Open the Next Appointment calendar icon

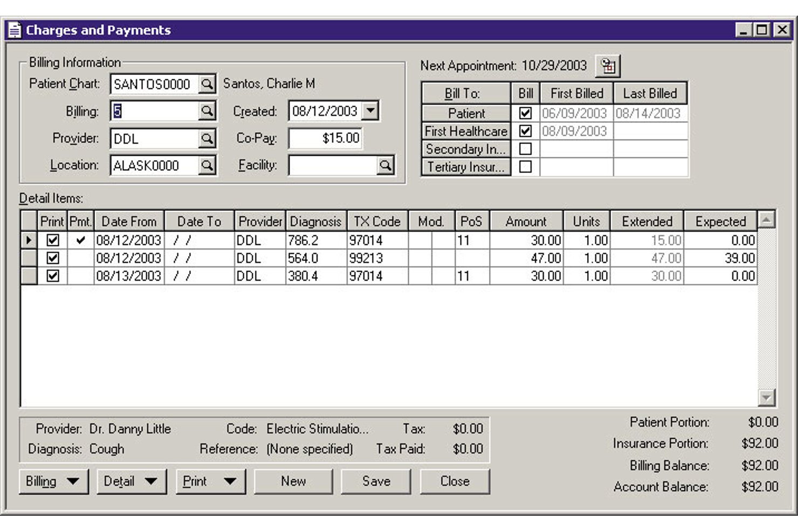pyautogui.click(x=608, y=66)
